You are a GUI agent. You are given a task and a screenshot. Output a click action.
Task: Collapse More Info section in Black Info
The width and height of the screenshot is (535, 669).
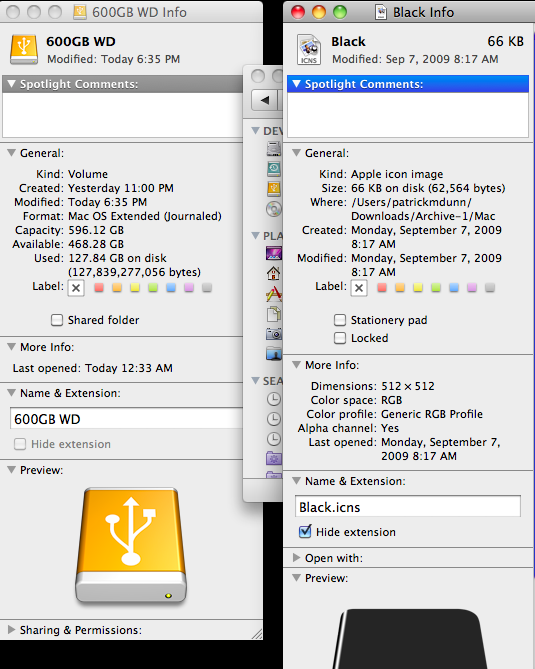point(297,364)
